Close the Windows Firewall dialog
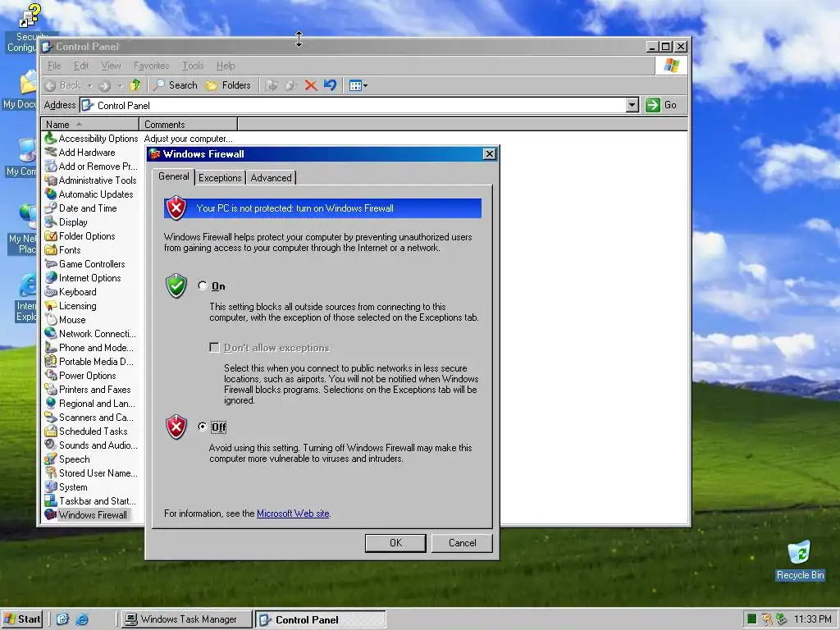This screenshot has width=840, height=630. click(489, 154)
